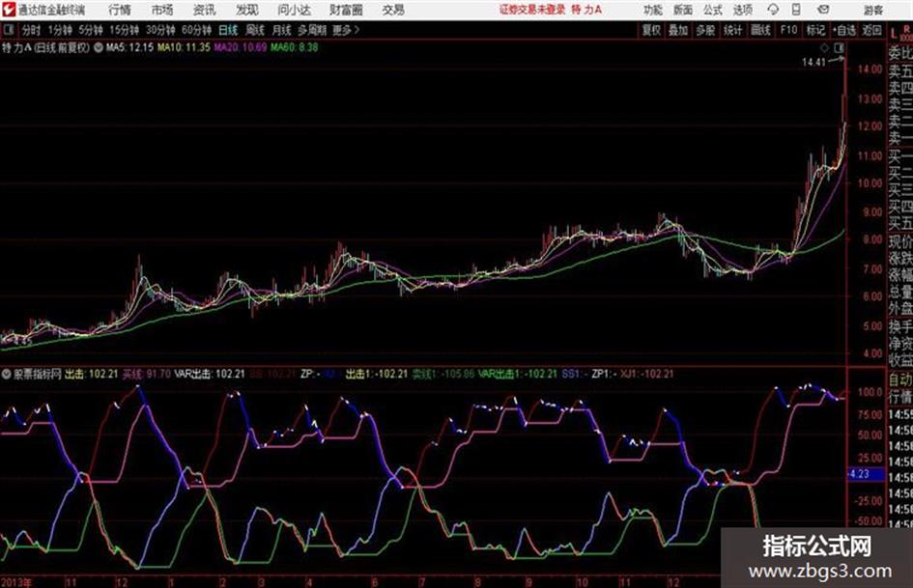Screen dimensions: 913x588
Task: Open the 问小达 menu
Action: 295,10
